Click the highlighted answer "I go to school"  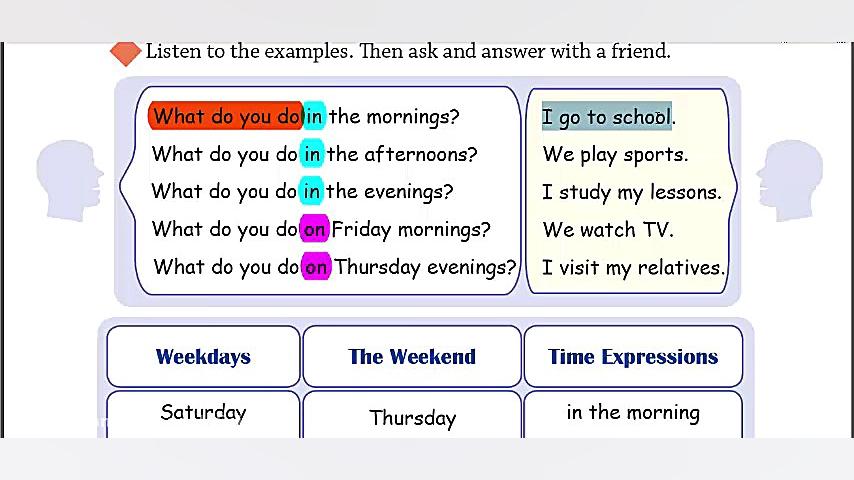pos(607,117)
